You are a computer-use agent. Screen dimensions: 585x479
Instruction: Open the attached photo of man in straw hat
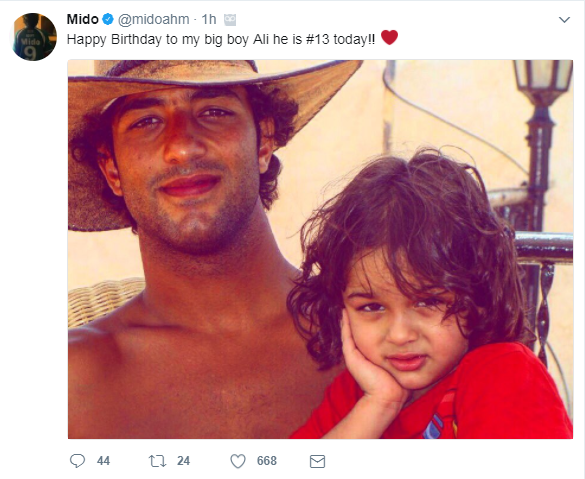click(x=320, y=249)
